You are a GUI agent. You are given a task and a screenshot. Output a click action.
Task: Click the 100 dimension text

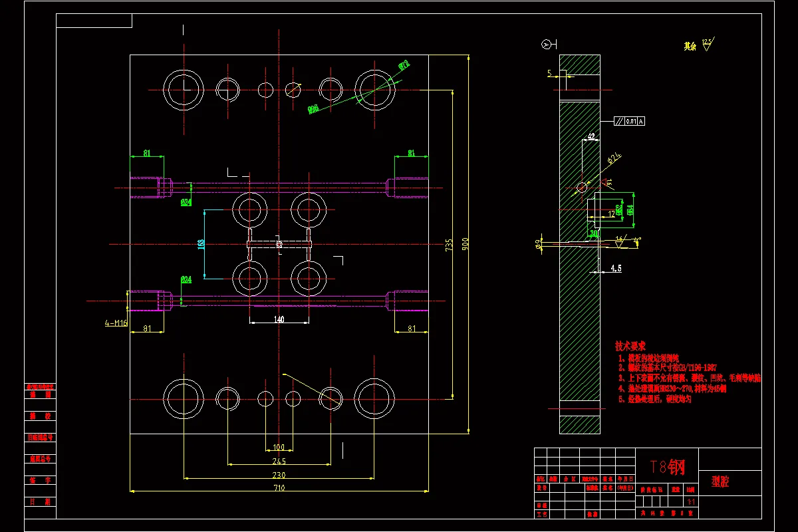click(279, 448)
